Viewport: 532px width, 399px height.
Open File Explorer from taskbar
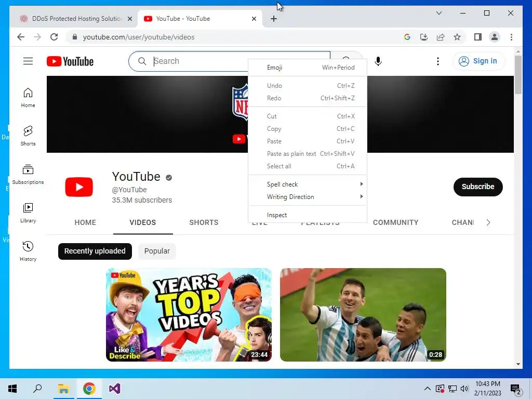click(63, 389)
